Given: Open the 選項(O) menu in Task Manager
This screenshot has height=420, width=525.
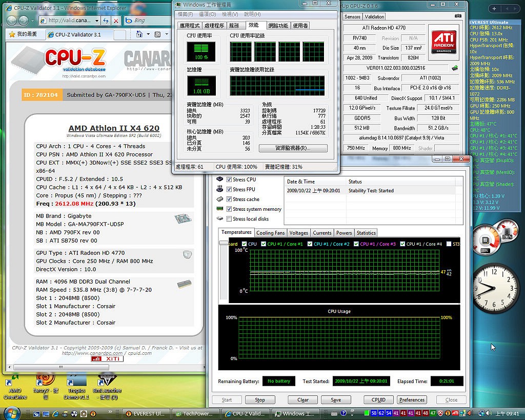Looking at the screenshot, I should (x=207, y=14).
